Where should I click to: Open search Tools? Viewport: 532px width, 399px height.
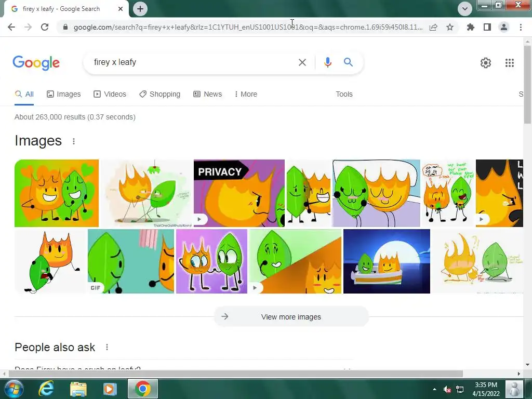[344, 94]
